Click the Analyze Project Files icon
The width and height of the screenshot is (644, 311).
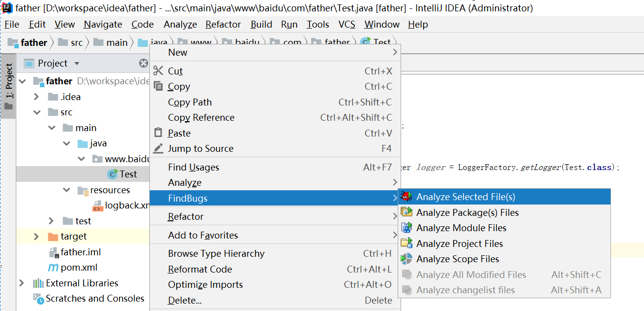pyautogui.click(x=407, y=243)
